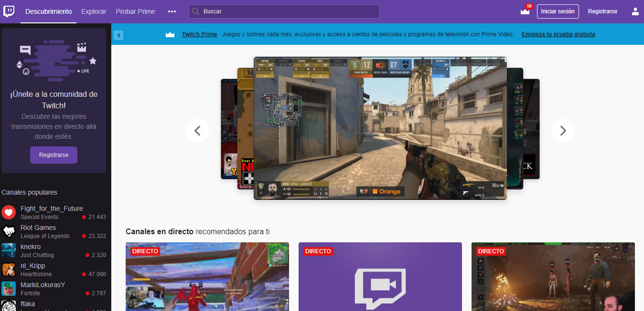The image size is (644, 311).
Task: Collapse the Twitch Prime banner with left arrow
Action: 118,34
